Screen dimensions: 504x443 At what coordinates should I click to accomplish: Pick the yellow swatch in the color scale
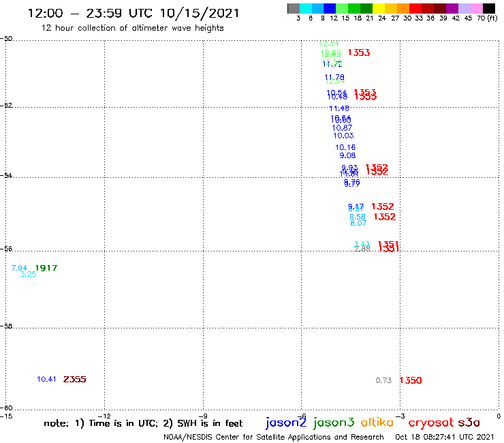pos(379,8)
